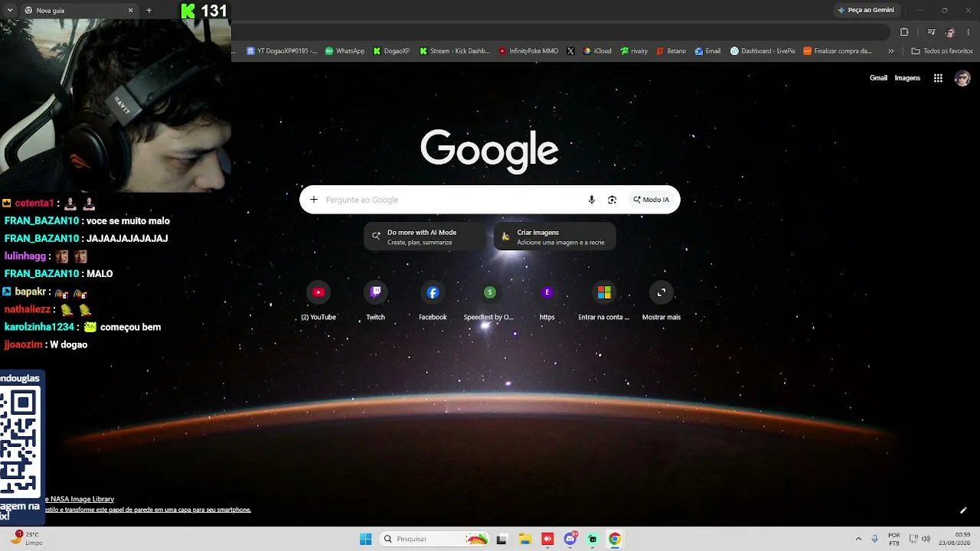Open the weather widget showing 25°C

tap(26, 538)
